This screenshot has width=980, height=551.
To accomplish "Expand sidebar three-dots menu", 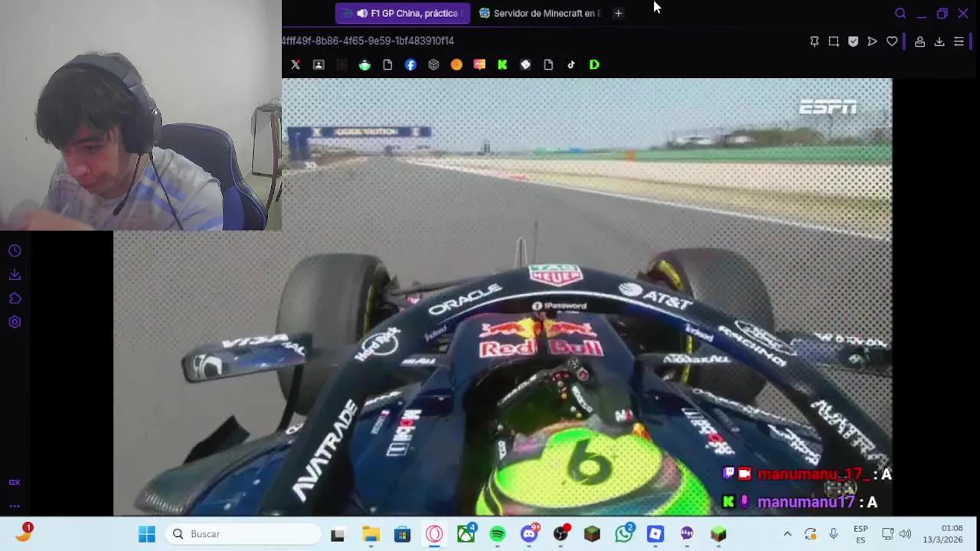I will 15,506.
